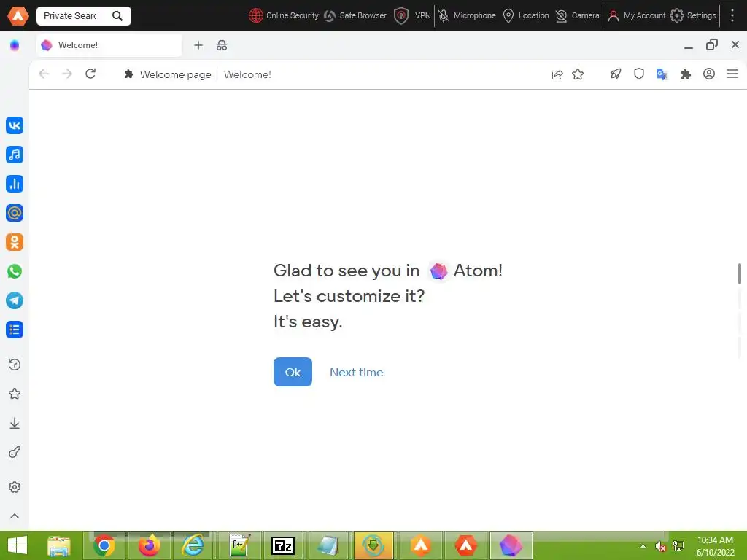Toggle VPN in Avast bar
The image size is (747, 560).
click(413, 16)
